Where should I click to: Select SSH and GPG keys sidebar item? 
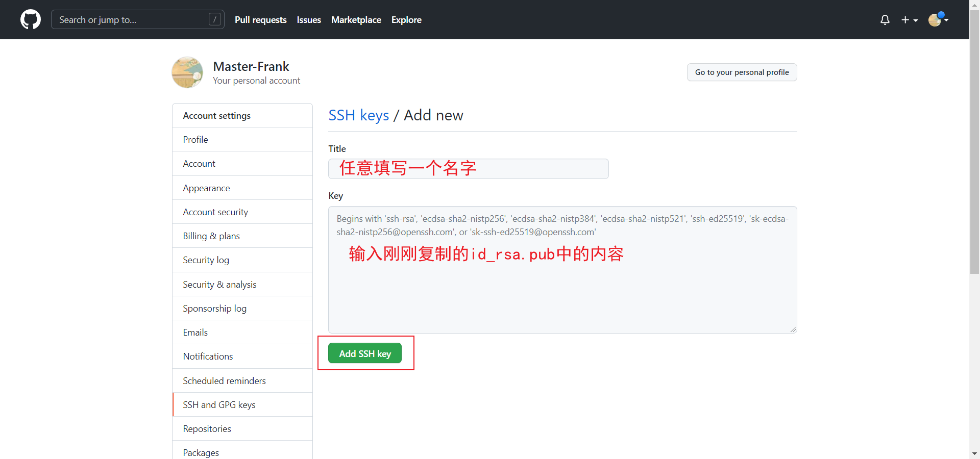coord(242,405)
